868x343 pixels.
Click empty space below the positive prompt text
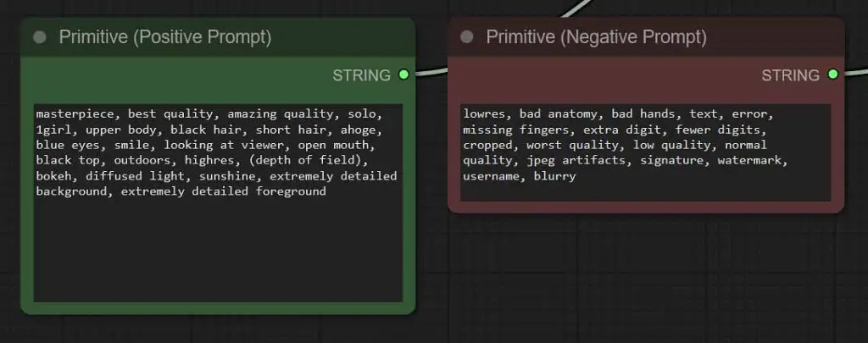point(217,254)
